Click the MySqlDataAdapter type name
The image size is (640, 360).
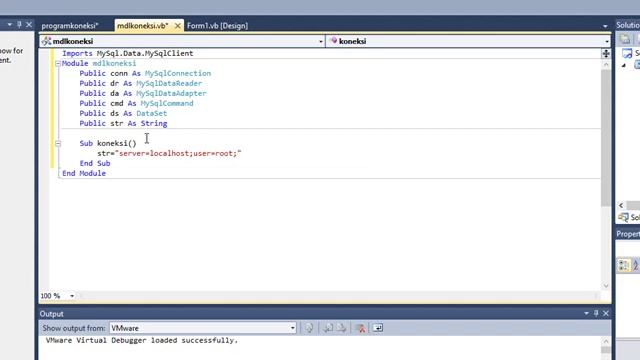point(171,93)
